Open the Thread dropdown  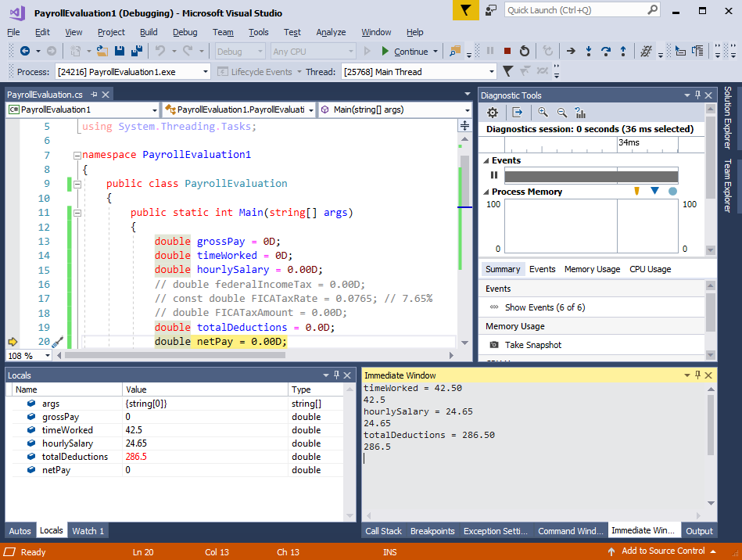[492, 72]
